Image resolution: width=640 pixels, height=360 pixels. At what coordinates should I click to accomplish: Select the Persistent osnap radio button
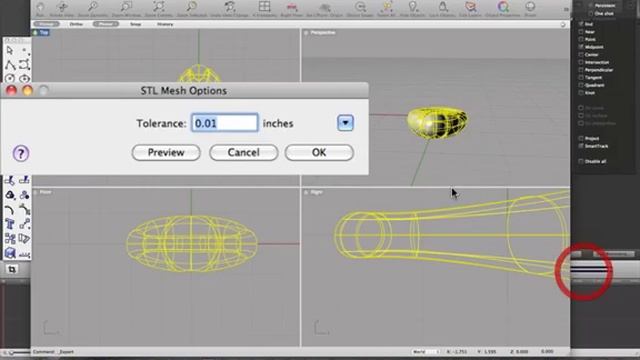(591, 6)
